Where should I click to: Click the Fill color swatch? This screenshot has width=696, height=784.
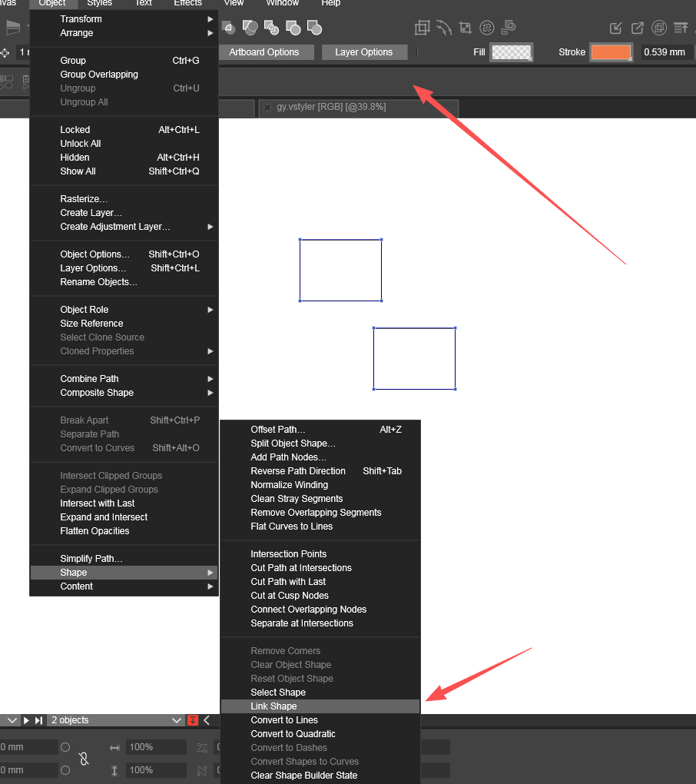pos(511,52)
